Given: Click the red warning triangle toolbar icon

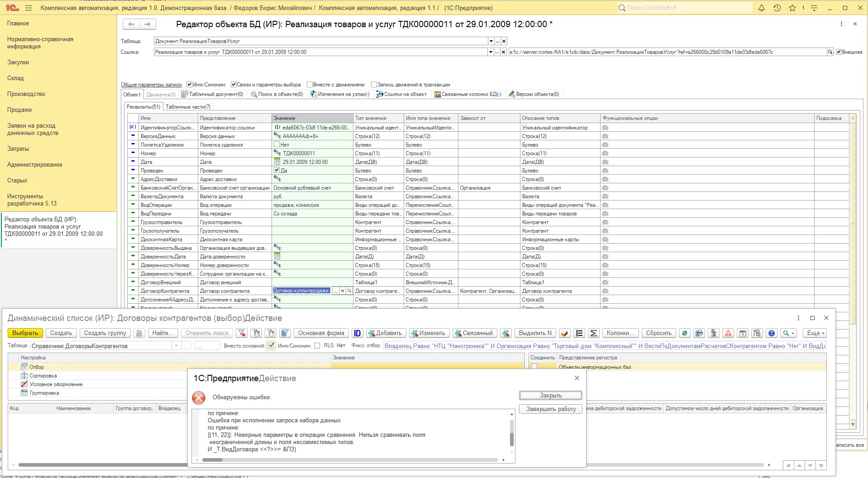Looking at the screenshot, I should point(728,333).
